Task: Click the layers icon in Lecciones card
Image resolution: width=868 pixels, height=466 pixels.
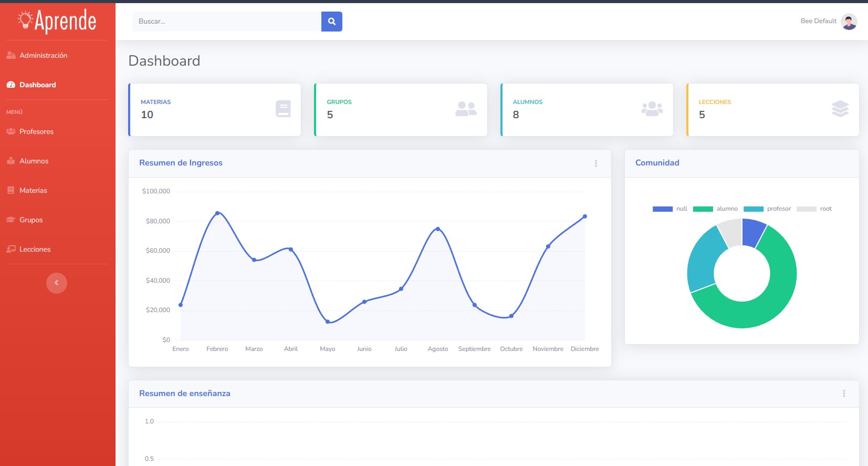Action: click(x=840, y=109)
